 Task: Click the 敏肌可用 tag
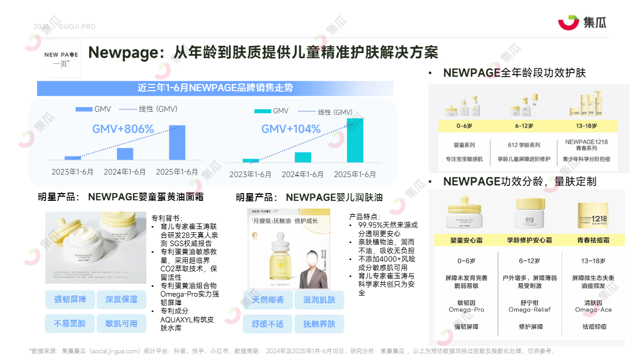[122, 323]
